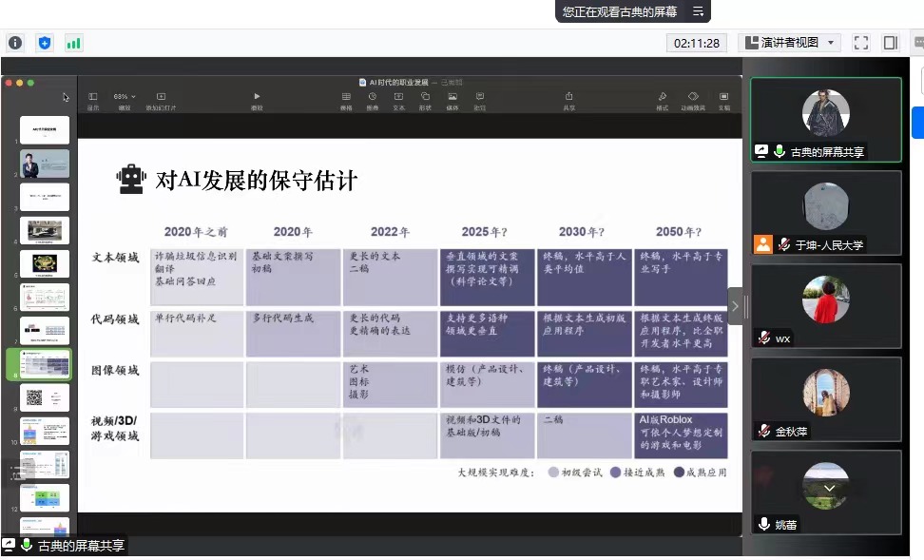Open the 68% zoom dropdown
Viewport: 924px width, 560px height.
(125, 96)
